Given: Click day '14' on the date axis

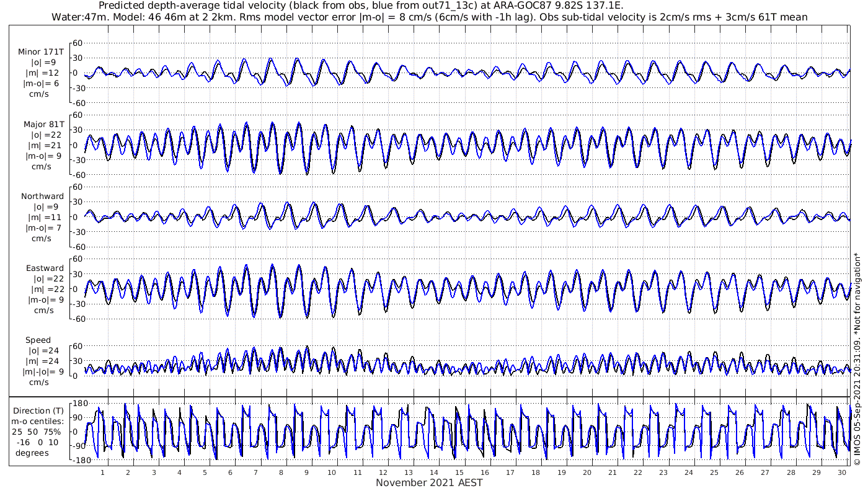Looking at the screenshot, I should tap(434, 472).
